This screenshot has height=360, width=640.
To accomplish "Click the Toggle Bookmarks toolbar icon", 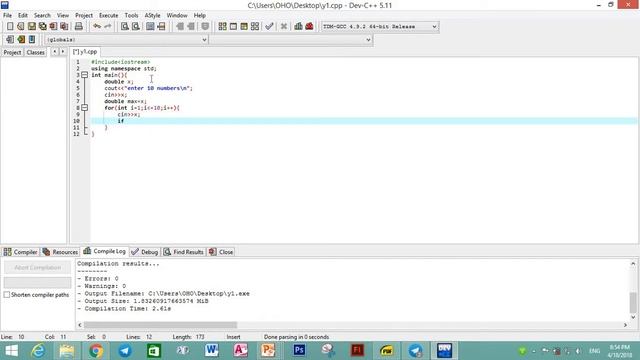I will tap(21, 40).
